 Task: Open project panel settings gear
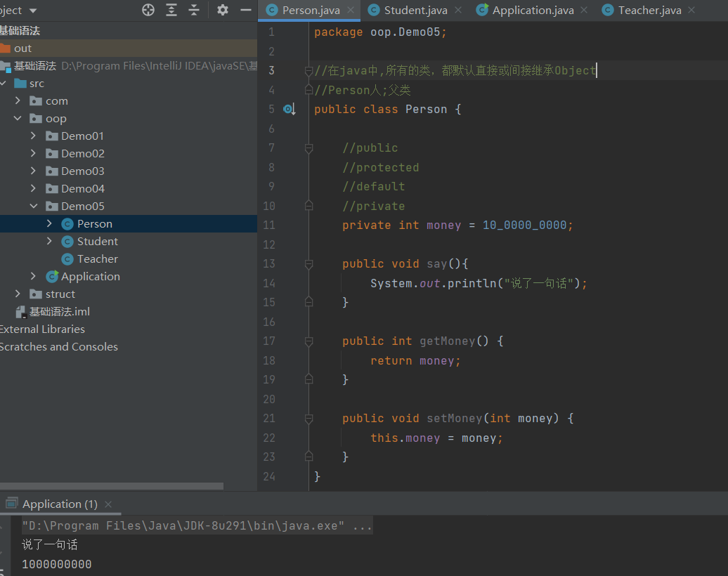tap(223, 10)
